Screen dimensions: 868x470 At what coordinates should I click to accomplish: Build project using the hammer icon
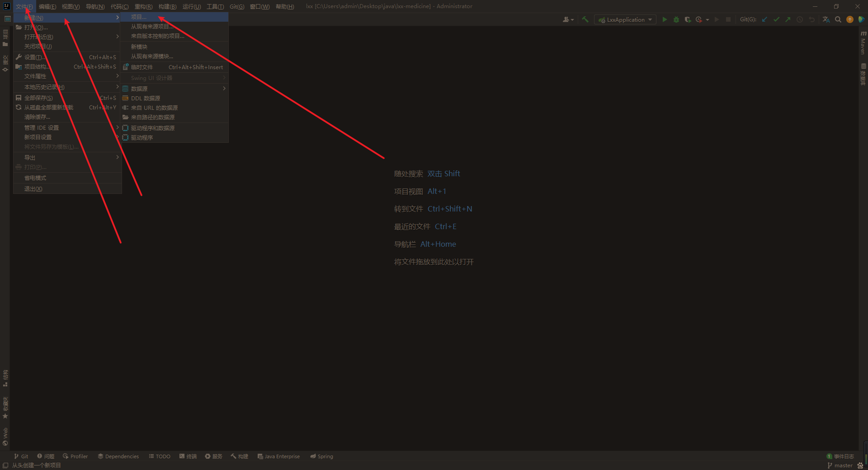585,19
